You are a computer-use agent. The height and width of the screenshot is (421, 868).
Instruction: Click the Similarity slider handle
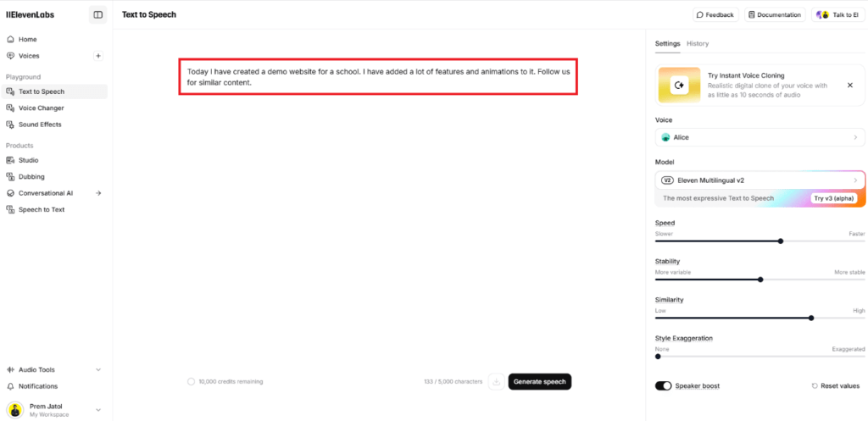(811, 319)
